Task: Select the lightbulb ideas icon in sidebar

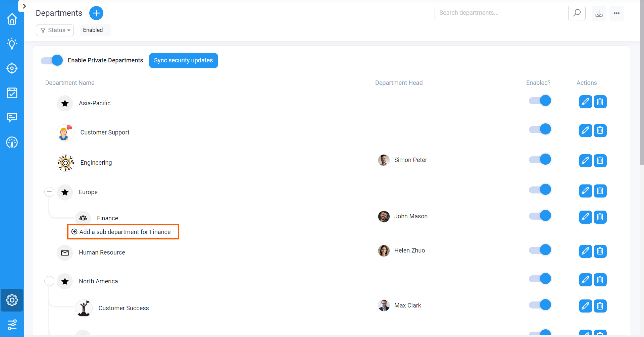Action: [x=12, y=44]
